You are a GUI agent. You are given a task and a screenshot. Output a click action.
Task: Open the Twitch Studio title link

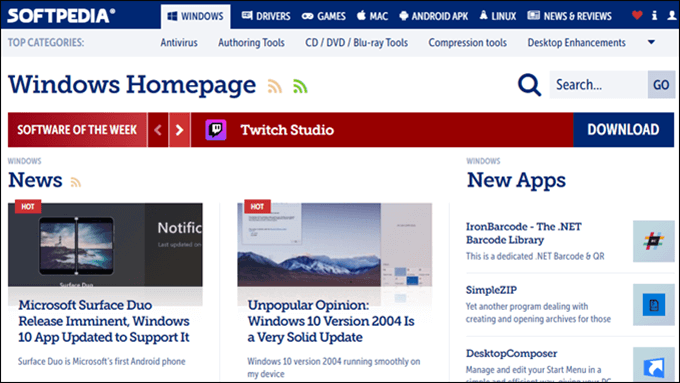click(287, 130)
